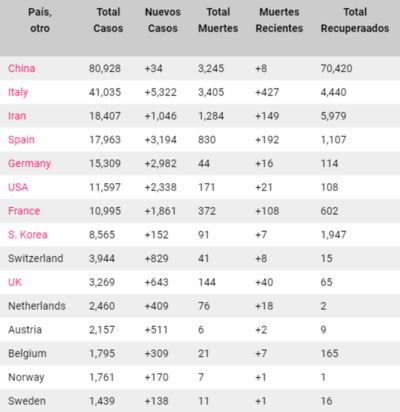Sort by Nuevos Casos column header
400x412 pixels.
click(x=163, y=20)
